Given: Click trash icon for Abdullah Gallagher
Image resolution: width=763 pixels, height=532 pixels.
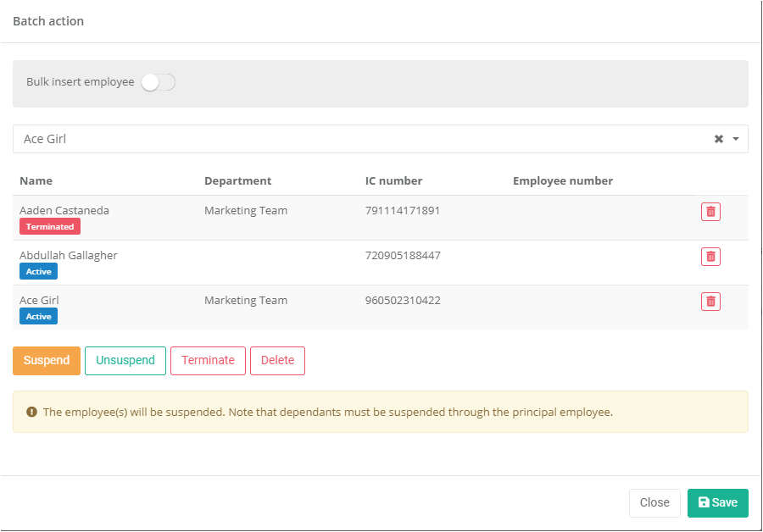Looking at the screenshot, I should pyautogui.click(x=710, y=256).
